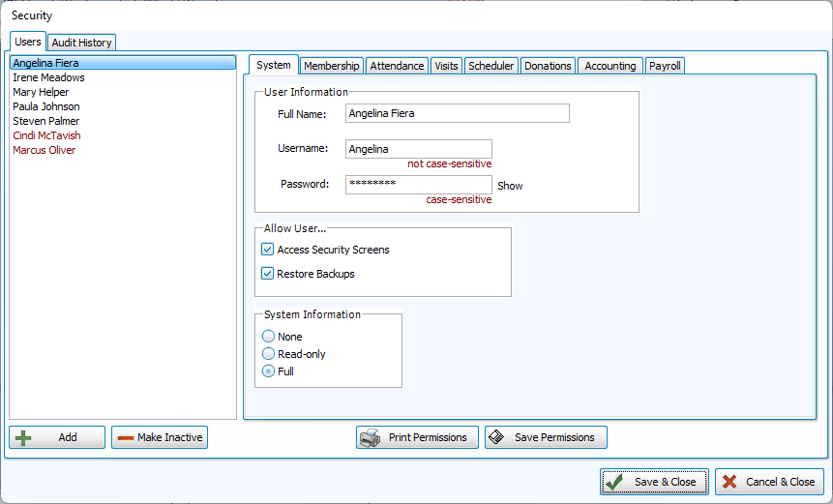This screenshot has height=504, width=833.
Task: Uncheck Access Security Screens checkbox
Action: (x=268, y=250)
